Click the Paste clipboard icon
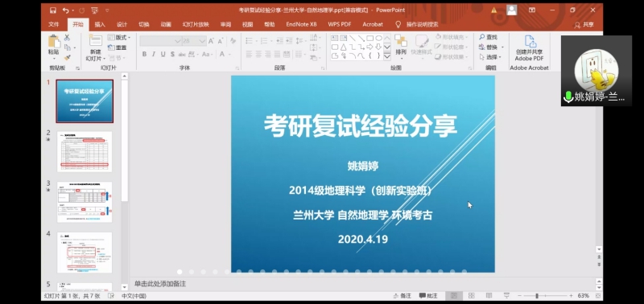This screenshot has width=644, height=304. 54,41
